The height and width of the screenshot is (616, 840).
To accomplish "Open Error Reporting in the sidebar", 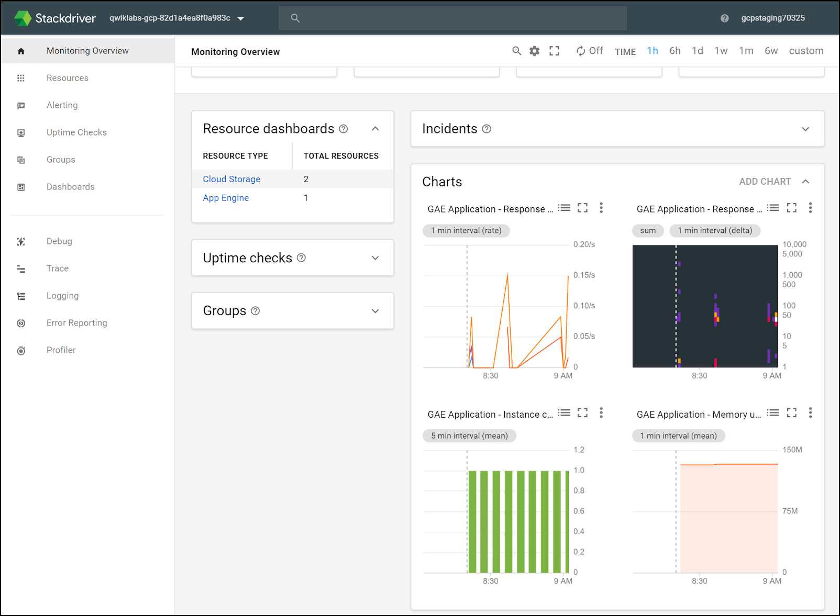I will click(76, 323).
